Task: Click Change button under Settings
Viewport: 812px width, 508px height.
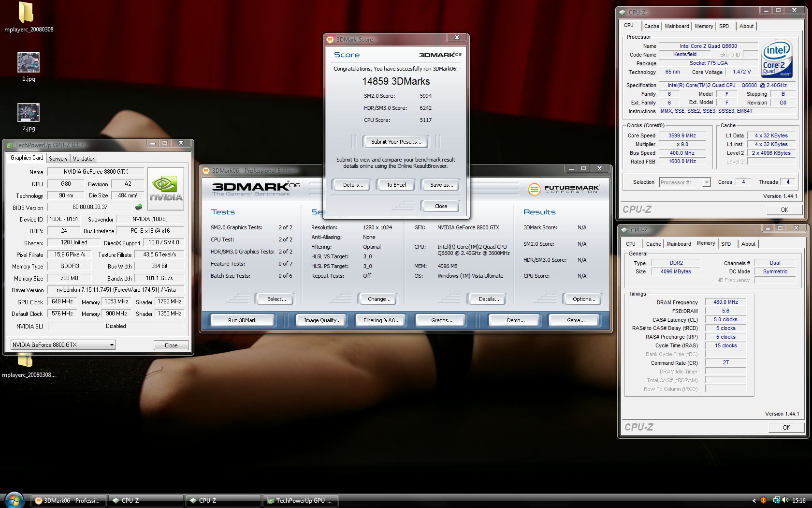Action: [x=378, y=299]
